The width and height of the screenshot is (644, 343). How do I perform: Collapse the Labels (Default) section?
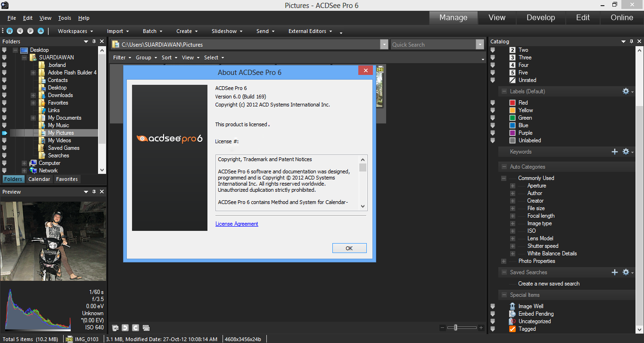(x=504, y=91)
